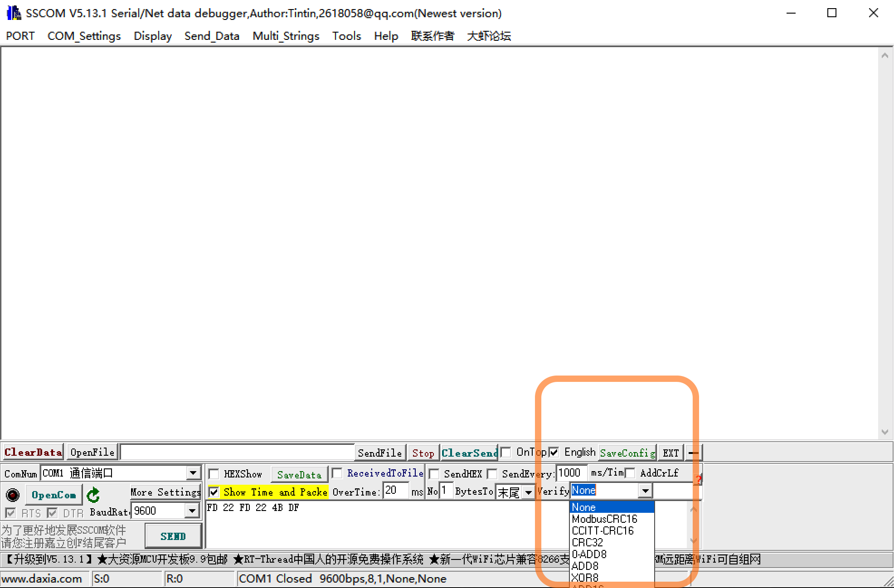Click receive area scrollbar down arrow
The image size is (894, 588).
(x=884, y=432)
